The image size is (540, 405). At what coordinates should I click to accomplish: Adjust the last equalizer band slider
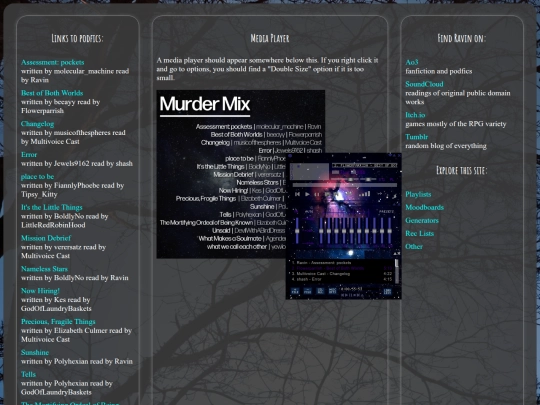click(390, 231)
